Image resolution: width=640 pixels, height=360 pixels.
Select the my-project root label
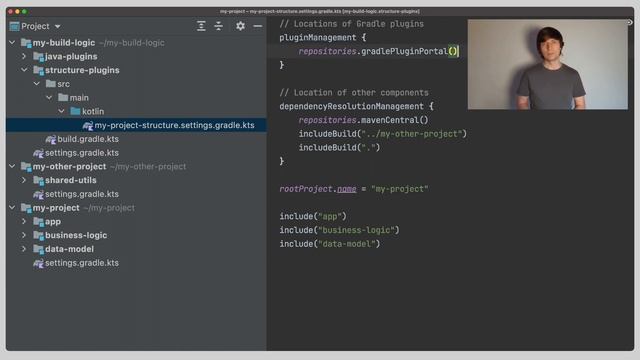coord(56,208)
